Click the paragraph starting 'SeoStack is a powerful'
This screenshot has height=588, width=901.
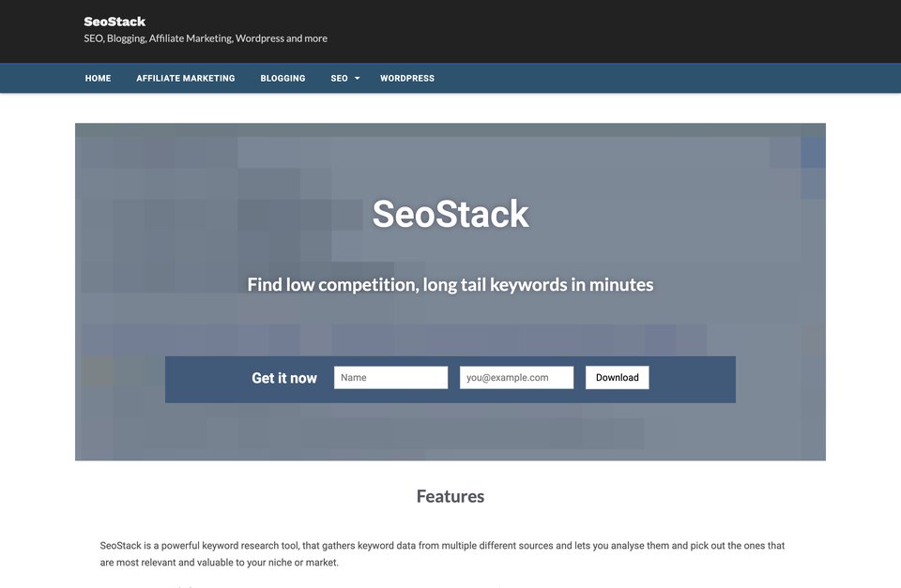coord(442,553)
